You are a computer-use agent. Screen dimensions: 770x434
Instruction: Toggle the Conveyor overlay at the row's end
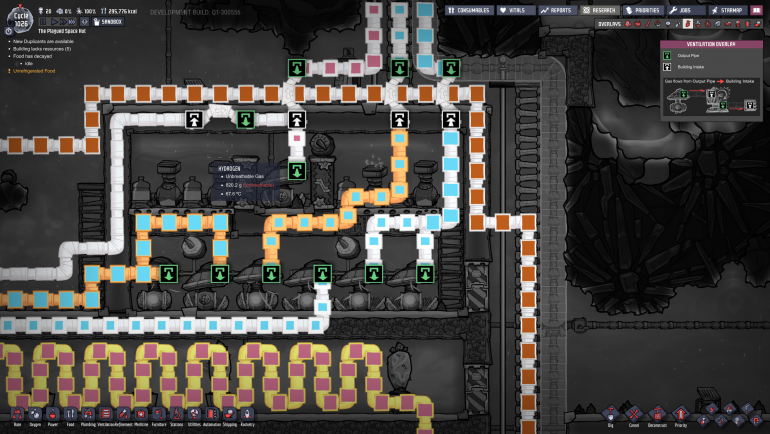click(x=758, y=24)
